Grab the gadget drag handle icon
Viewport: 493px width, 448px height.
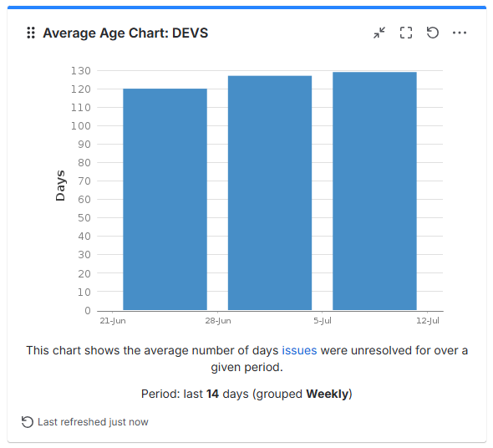pyautogui.click(x=31, y=33)
